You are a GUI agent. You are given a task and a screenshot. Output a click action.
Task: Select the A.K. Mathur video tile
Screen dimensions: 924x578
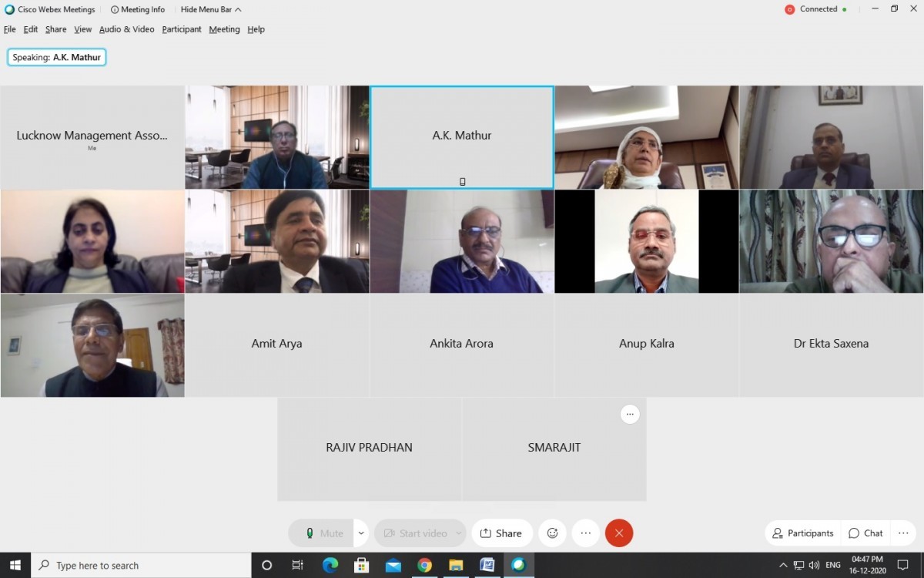(x=462, y=137)
